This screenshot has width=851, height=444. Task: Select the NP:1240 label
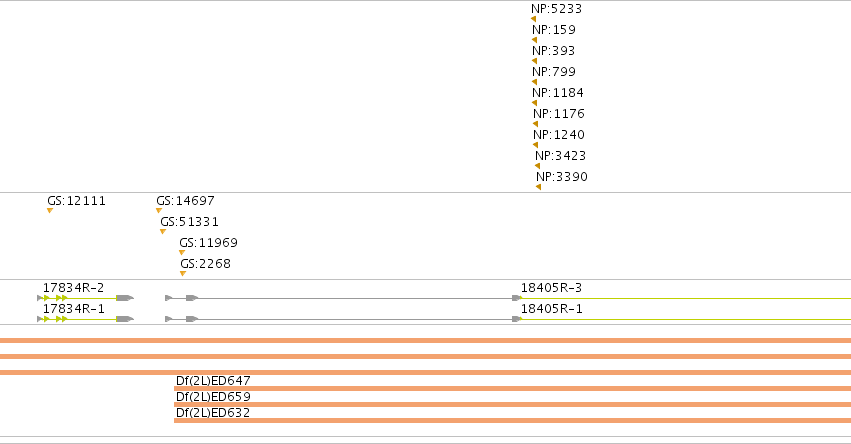point(559,135)
